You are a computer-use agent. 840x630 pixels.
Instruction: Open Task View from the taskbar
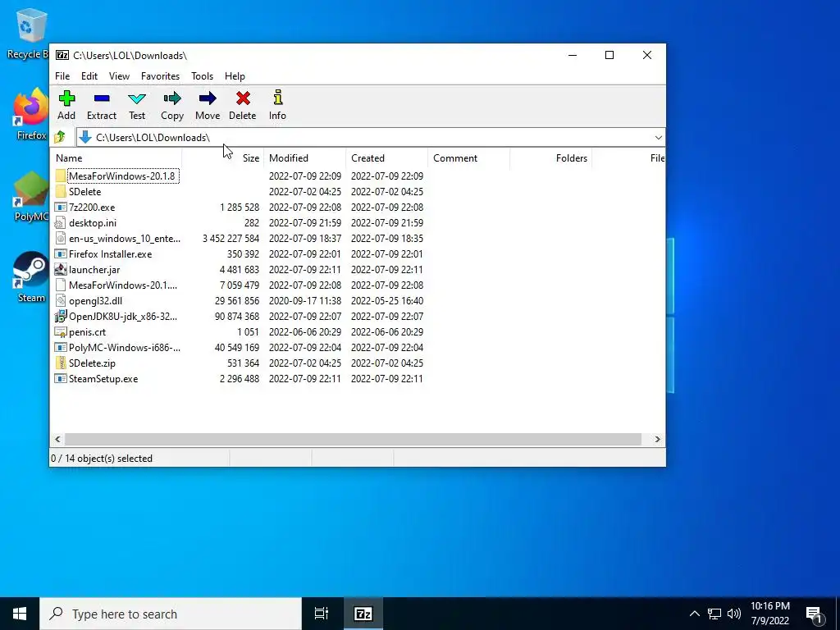(322, 614)
